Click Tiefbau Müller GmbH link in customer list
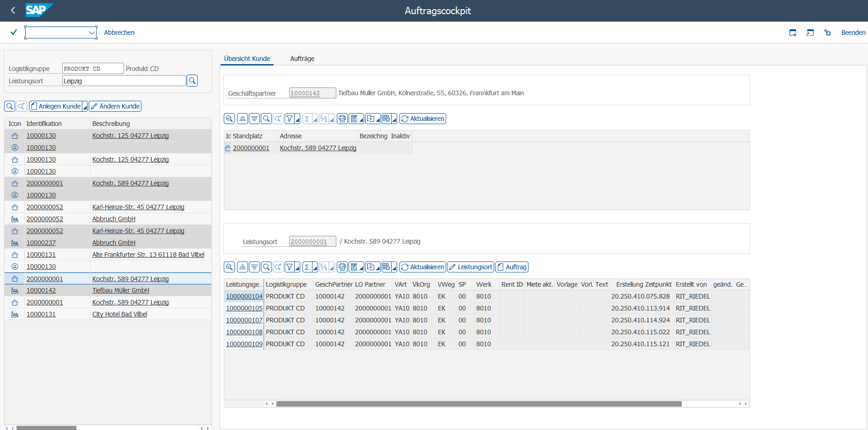Viewport: 868px width, 430px height. pos(121,290)
